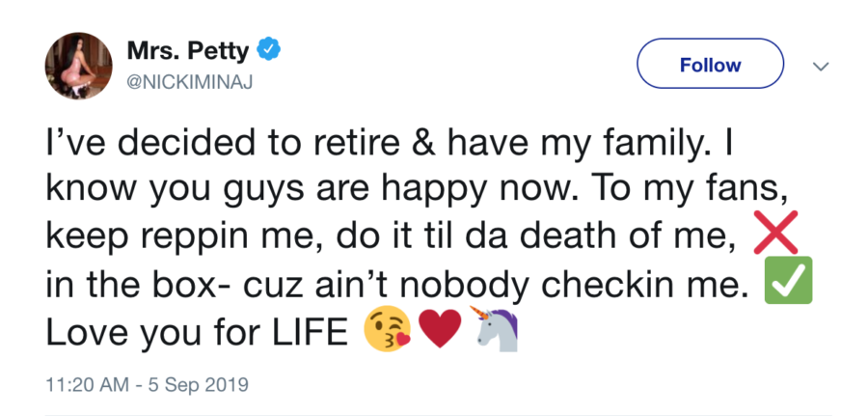Screen dimensions: 868x416
Task: Click the words 'Love you for LIFE'
Action: coord(199,330)
